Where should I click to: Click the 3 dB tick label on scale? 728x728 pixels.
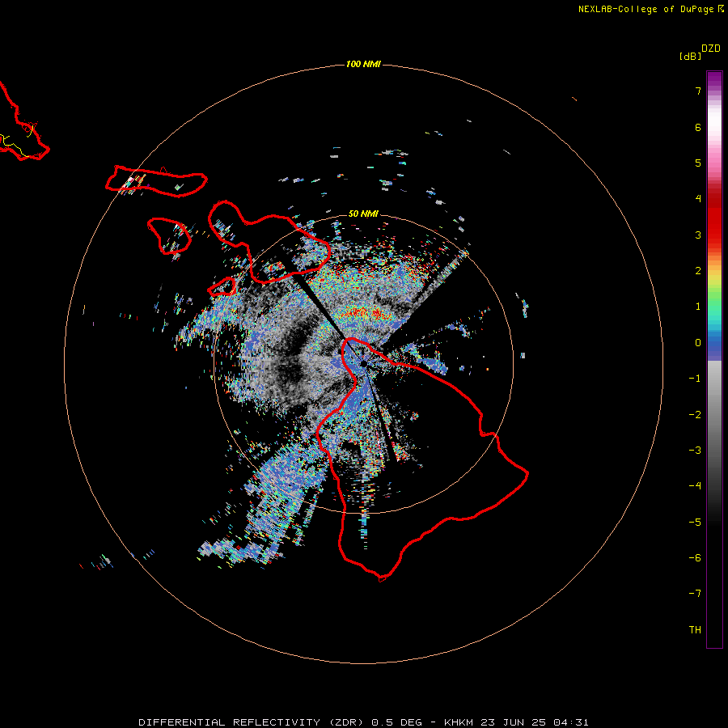coord(698,235)
